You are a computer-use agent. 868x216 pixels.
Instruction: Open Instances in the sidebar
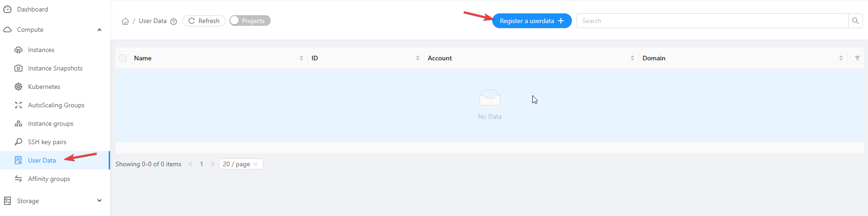41,50
